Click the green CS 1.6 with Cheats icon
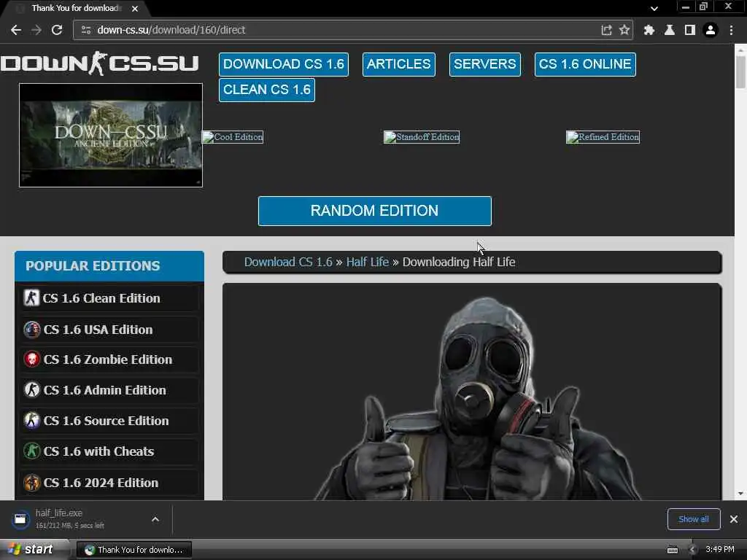 tap(32, 451)
